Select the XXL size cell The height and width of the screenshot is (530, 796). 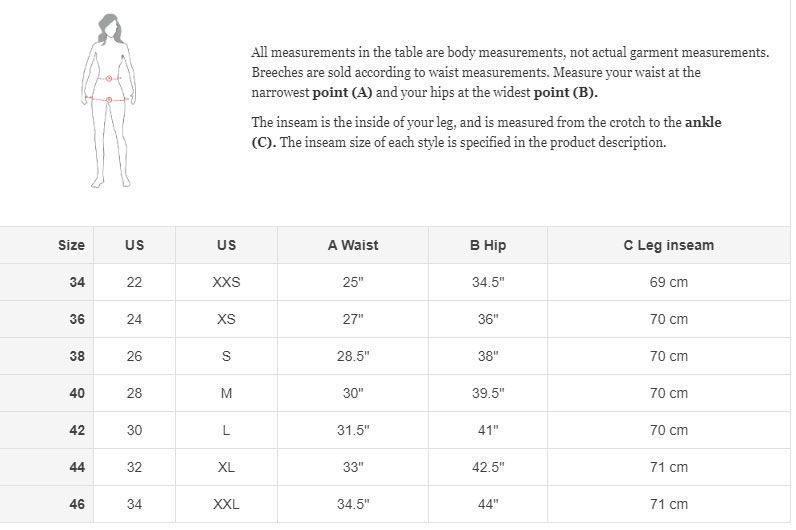pos(226,504)
